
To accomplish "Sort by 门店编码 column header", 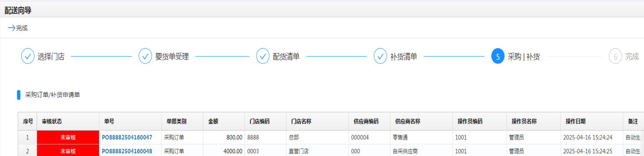I will tap(266, 121).
